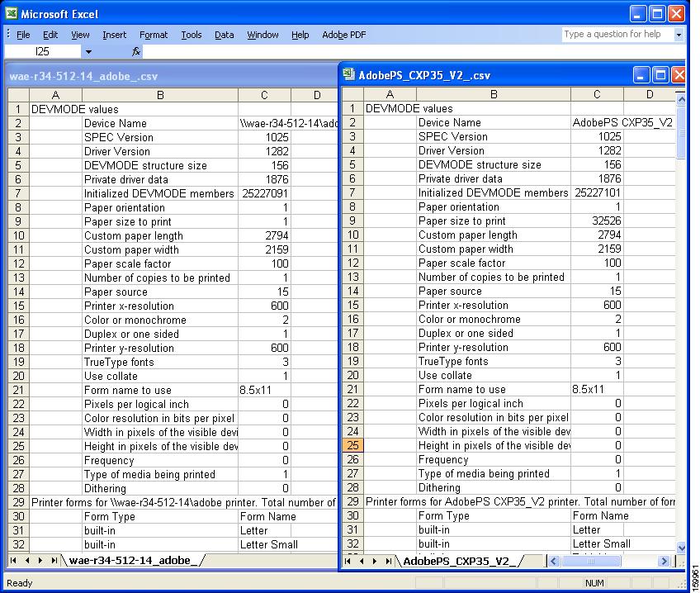Click Dithering label in AdobePS_CXP35_V2 window
The height and width of the screenshot is (593, 700).
click(439, 487)
